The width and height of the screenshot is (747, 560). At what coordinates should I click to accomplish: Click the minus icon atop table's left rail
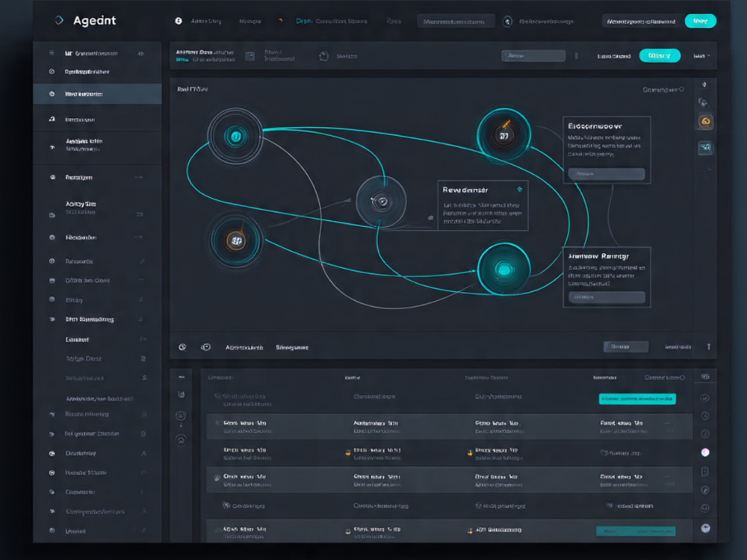[x=182, y=377]
